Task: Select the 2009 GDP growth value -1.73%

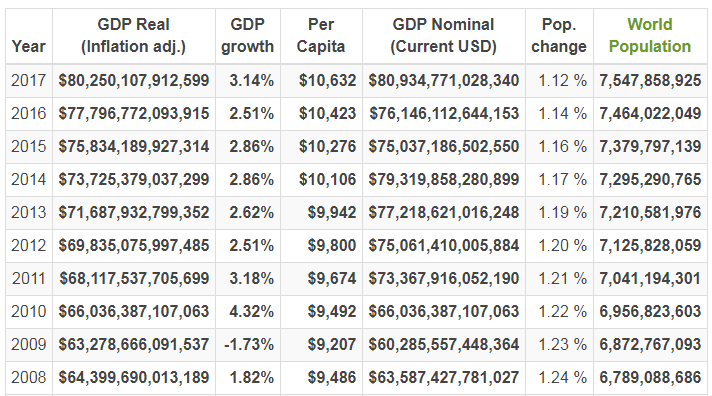Action: pos(249,344)
